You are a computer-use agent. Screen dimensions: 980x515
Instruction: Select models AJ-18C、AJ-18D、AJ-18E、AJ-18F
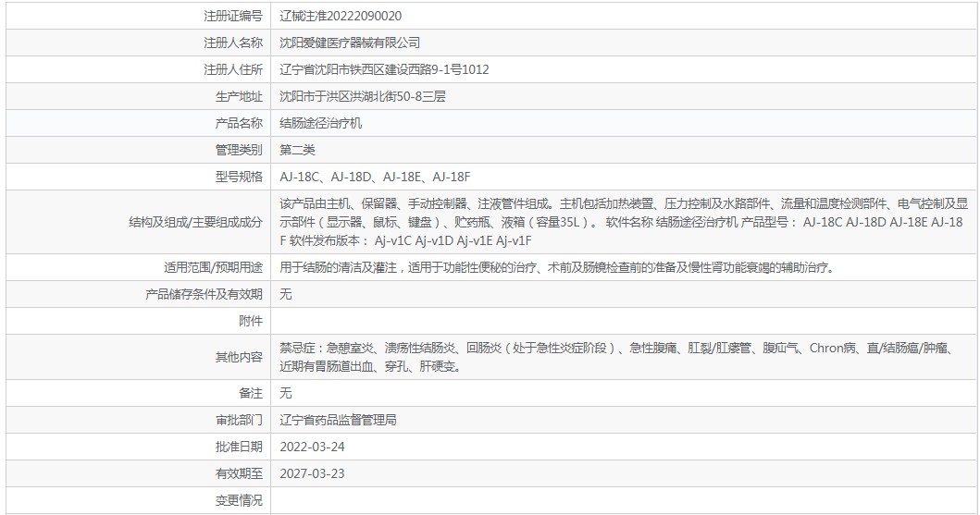coord(375,178)
